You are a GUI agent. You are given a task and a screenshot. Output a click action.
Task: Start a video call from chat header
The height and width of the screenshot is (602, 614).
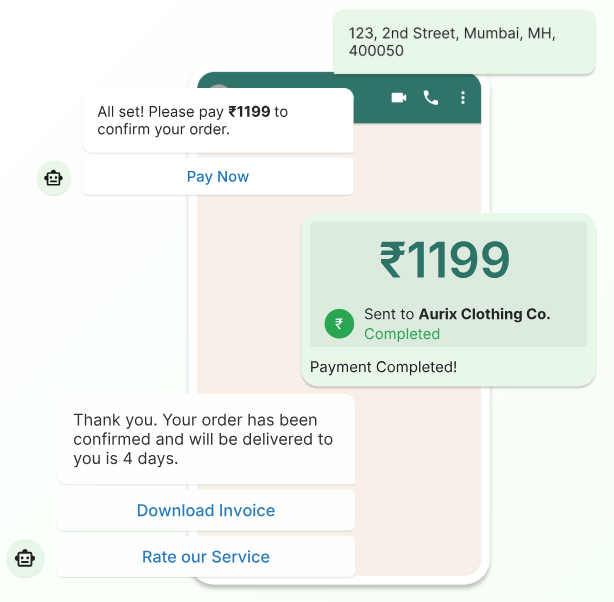[x=399, y=97]
